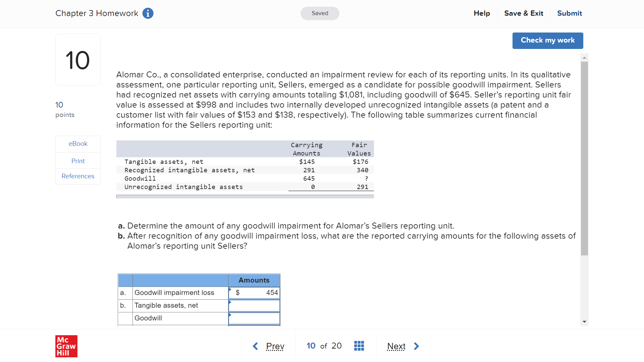This screenshot has width=644, height=362.
Task: Open the eBook
Action: pyautogui.click(x=78, y=143)
